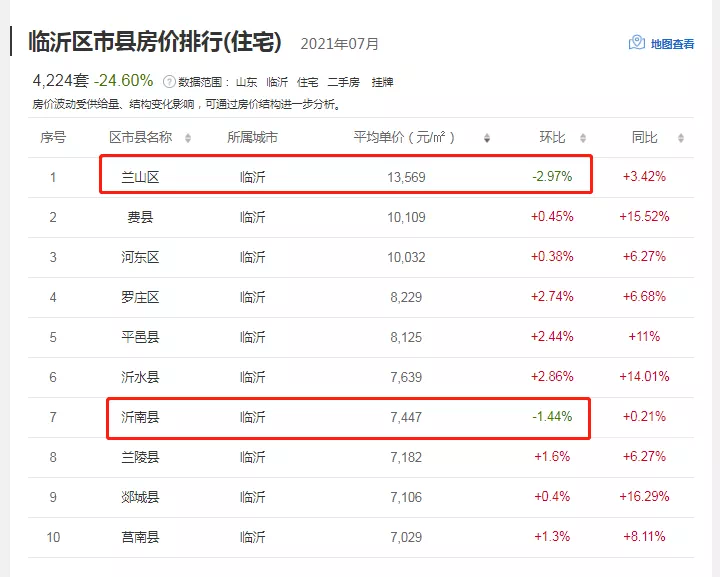Viewport: 720px width, 577px height.
Task: Click the 环比 header label
Action: 552,137
